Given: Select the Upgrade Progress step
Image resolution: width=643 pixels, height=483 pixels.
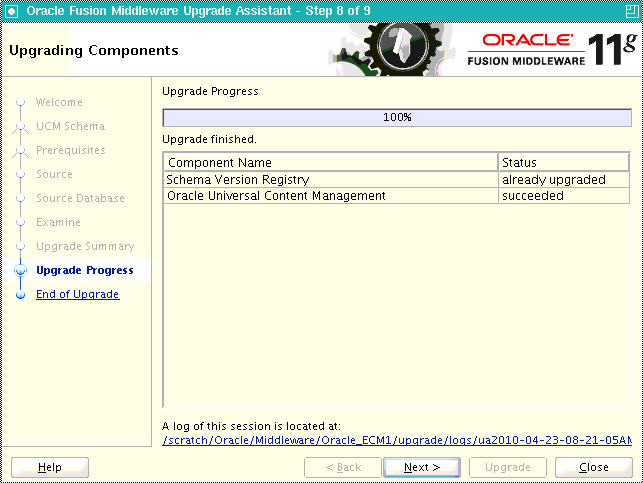Looking at the screenshot, I should click(85, 270).
